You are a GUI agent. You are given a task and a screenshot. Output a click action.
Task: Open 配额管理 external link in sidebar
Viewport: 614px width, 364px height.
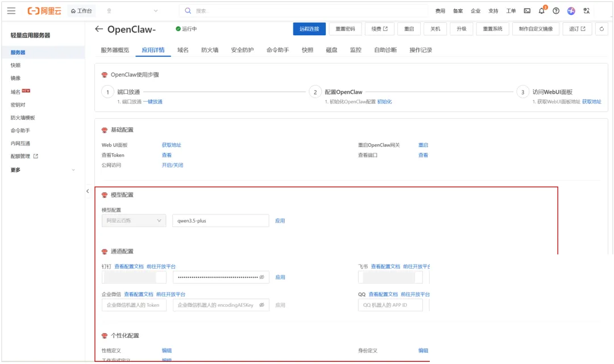[24, 156]
